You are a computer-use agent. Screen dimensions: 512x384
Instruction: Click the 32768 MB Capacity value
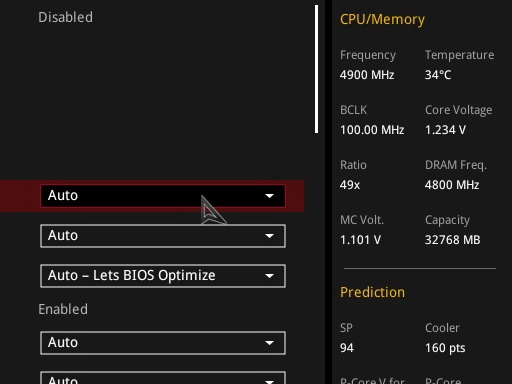[x=453, y=240]
